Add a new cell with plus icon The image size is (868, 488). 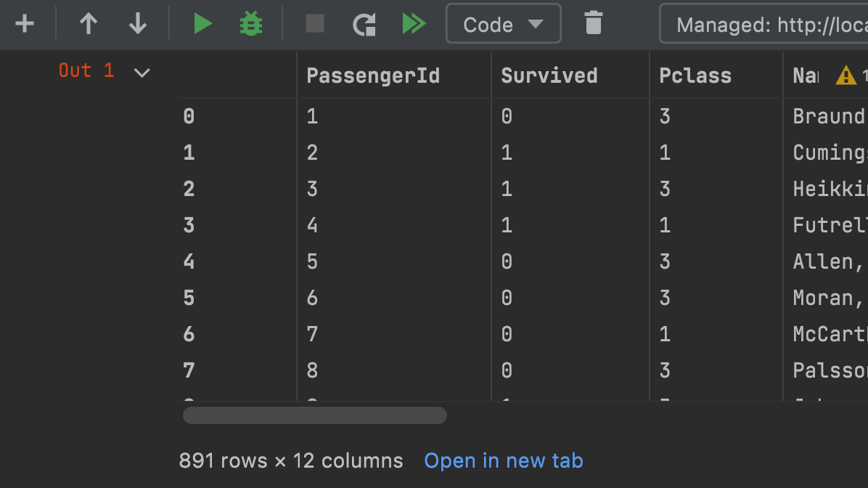[x=25, y=24]
